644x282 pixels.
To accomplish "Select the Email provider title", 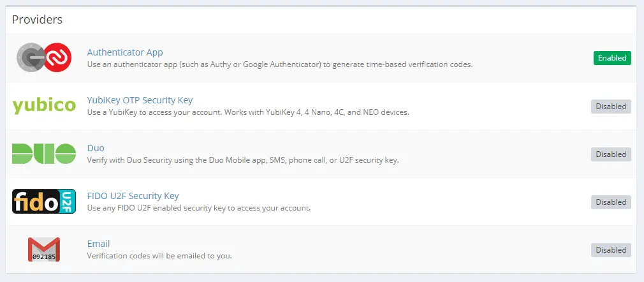I will pos(98,244).
